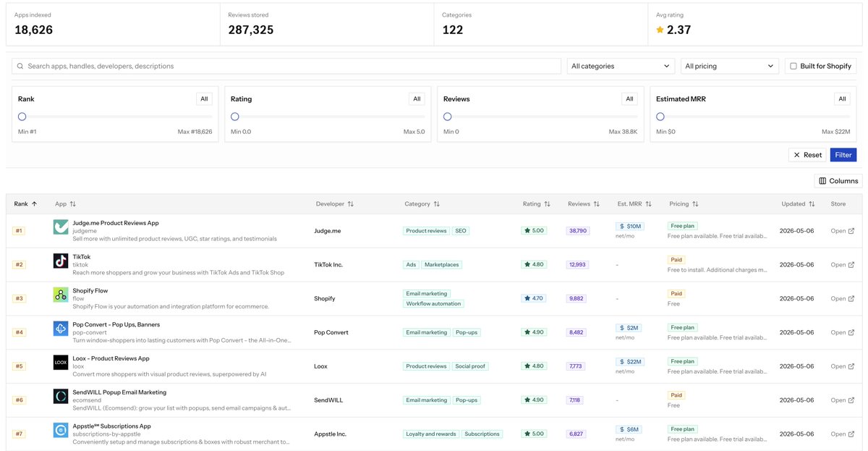This screenshot has width=868, height=451.
Task: Apply filters with the Filter button
Action: coord(843,155)
